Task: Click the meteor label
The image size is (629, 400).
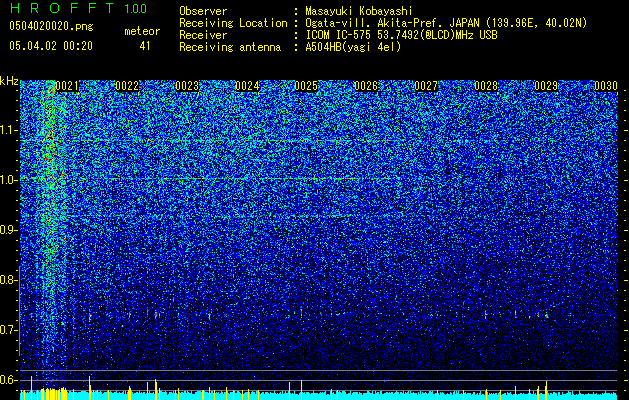Action: (142, 31)
